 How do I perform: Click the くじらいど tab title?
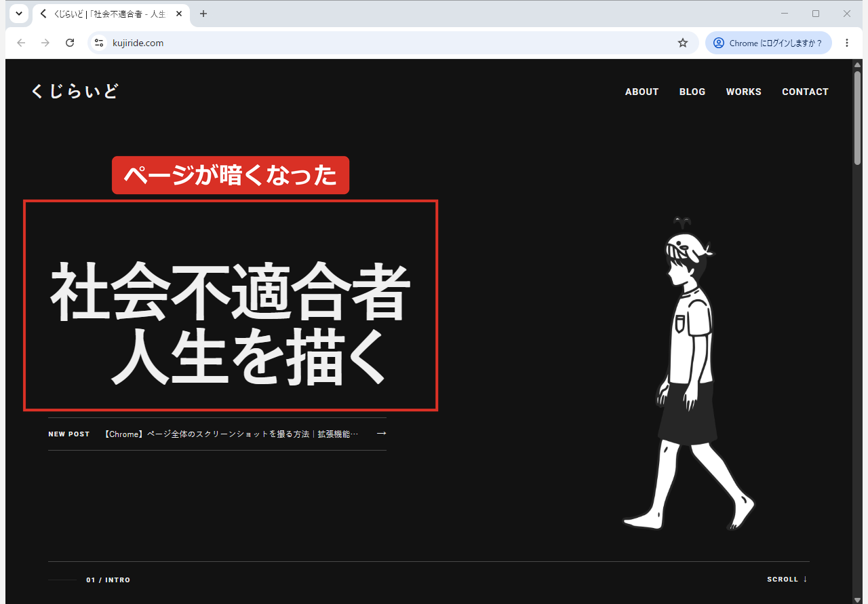point(109,14)
